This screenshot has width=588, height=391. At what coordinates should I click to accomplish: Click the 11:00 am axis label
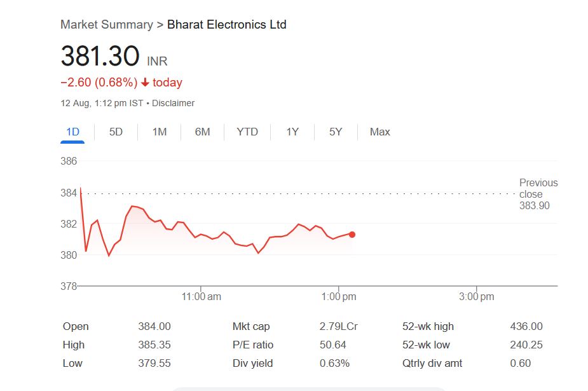(x=201, y=297)
